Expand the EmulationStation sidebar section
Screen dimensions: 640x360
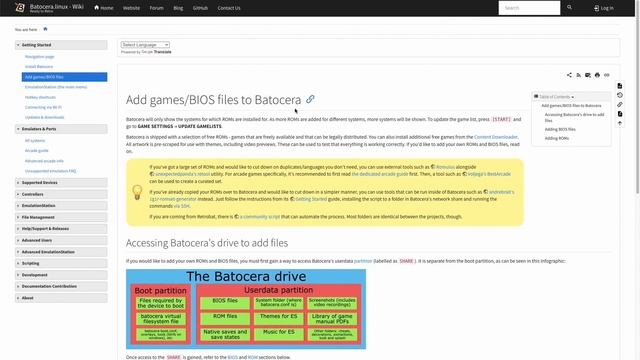click(61, 206)
